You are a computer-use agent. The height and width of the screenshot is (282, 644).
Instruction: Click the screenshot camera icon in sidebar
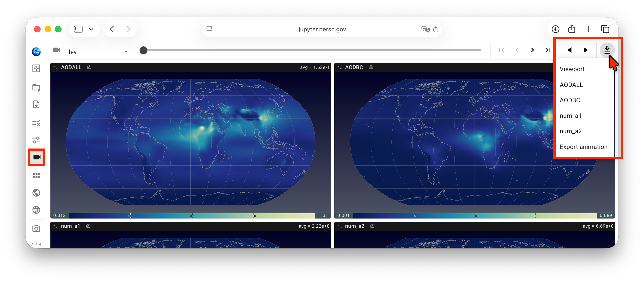(36, 228)
